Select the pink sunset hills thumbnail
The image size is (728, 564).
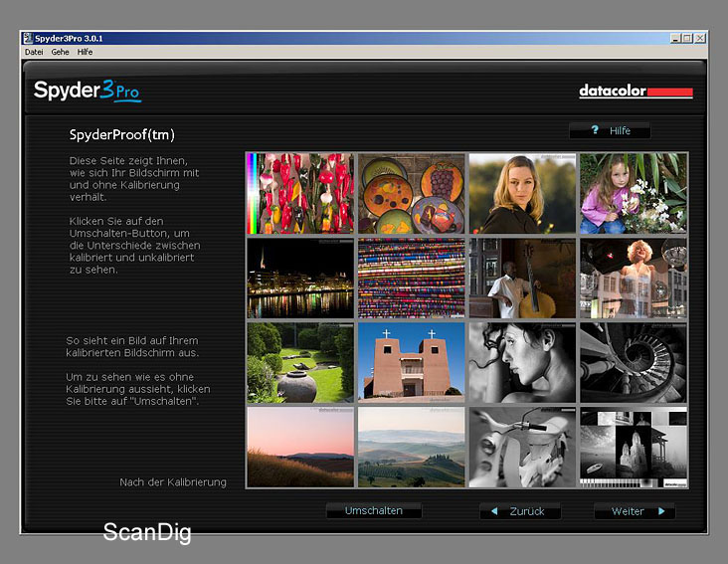point(300,447)
